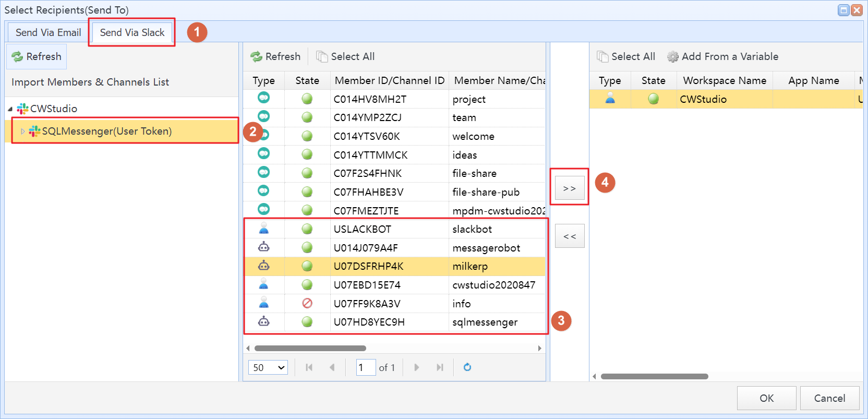Viewport: 868px width, 419px height.
Task: Select CWStudio workspace name in recipients
Action: (x=703, y=99)
